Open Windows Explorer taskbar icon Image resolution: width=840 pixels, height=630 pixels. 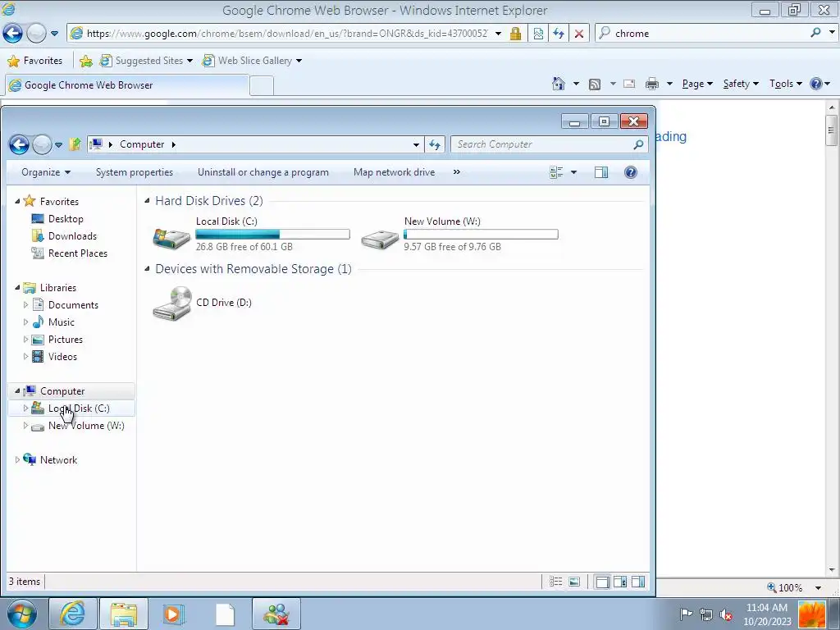124,614
